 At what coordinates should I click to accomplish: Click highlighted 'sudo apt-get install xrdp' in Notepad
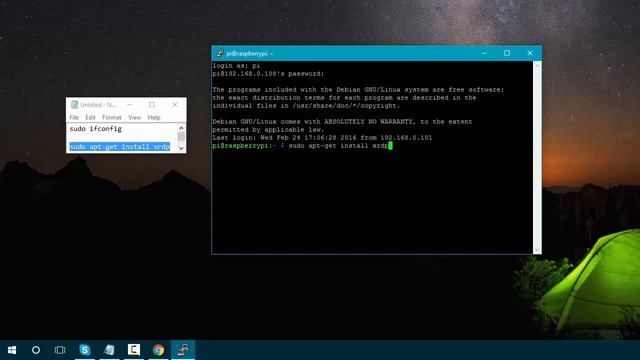(120, 147)
